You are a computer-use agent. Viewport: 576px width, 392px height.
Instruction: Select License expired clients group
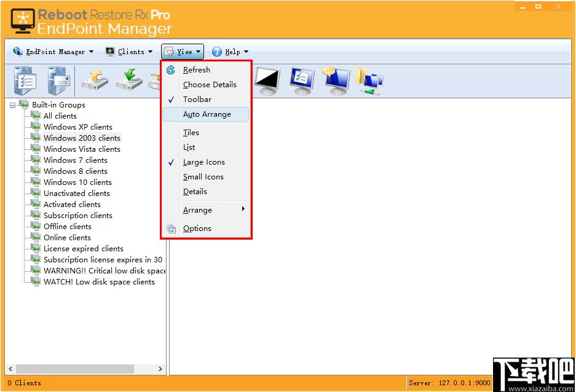[84, 248]
